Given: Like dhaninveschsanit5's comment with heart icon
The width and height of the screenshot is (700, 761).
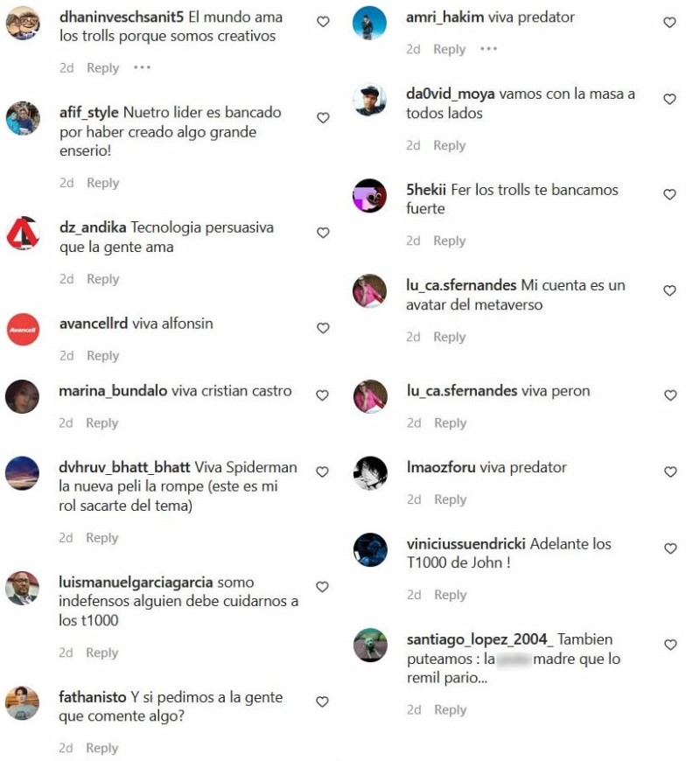Looking at the screenshot, I should [323, 22].
